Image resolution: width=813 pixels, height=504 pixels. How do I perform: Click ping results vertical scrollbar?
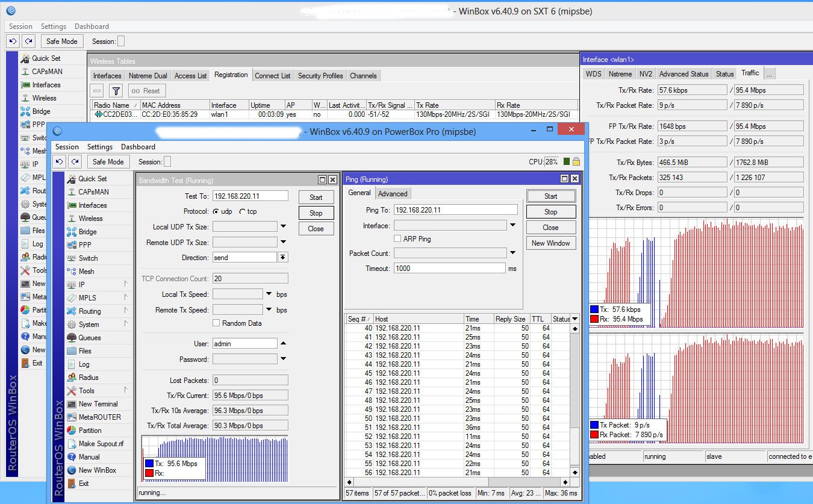[575, 401]
